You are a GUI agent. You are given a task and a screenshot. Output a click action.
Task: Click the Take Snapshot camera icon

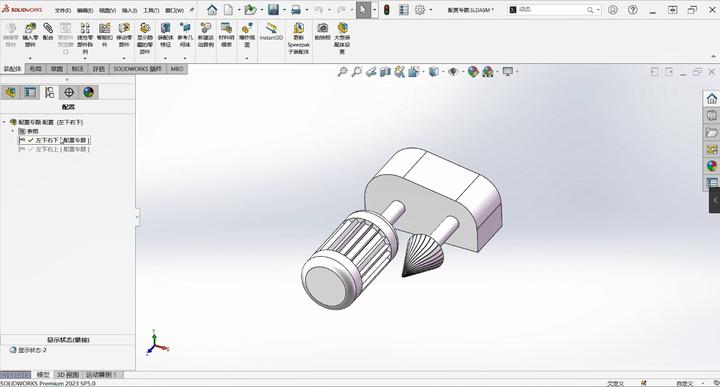tap(323, 28)
